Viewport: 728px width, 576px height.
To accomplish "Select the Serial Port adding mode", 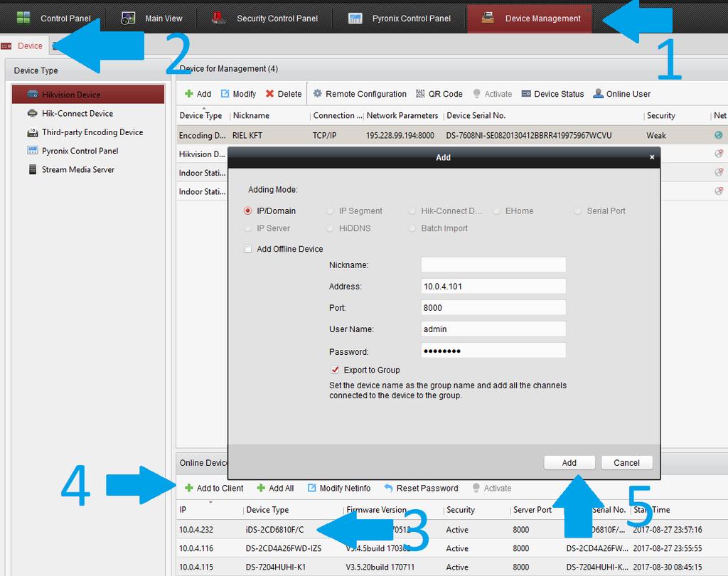I will [x=600, y=211].
